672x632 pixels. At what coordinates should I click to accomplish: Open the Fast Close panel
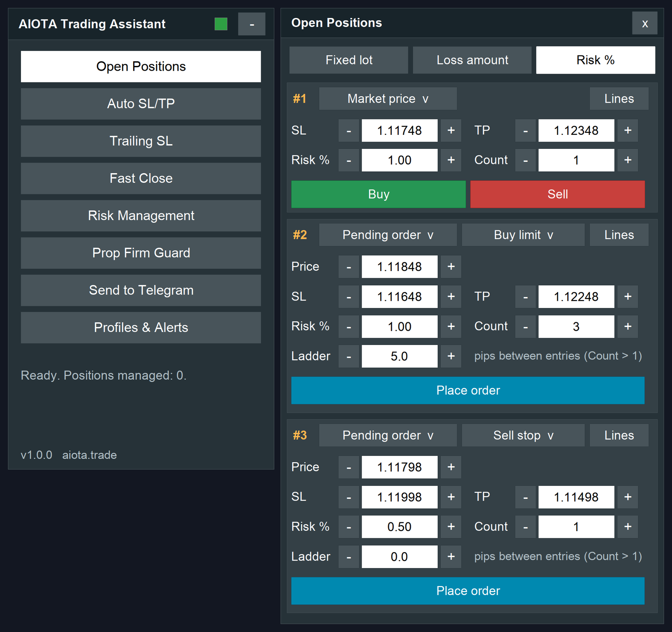[x=141, y=179]
